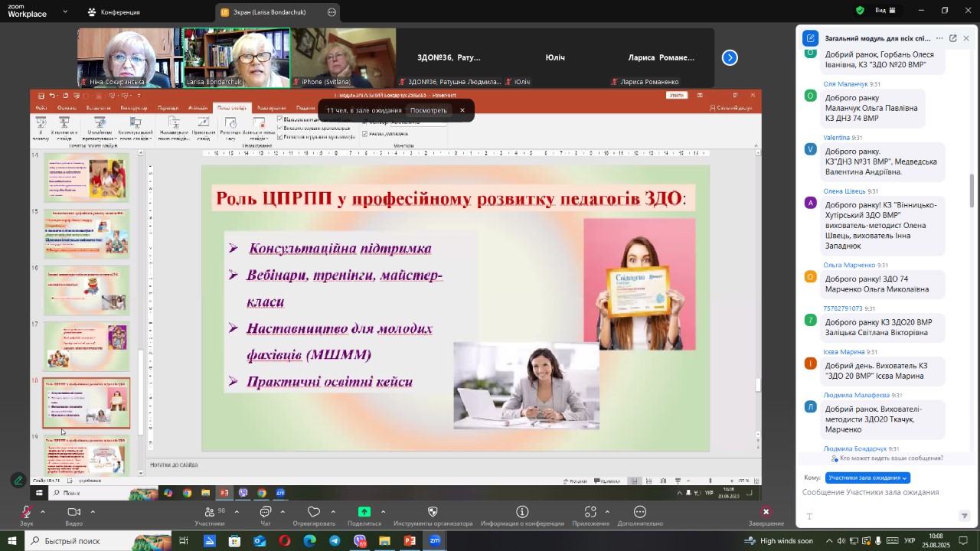Open Windows Start button on taskbar

[11, 541]
